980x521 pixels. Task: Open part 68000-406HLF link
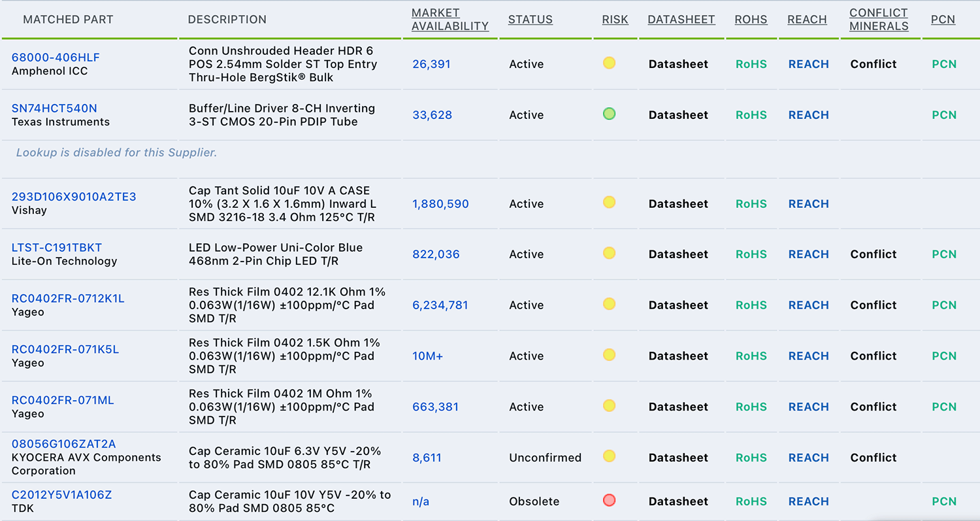coord(56,58)
